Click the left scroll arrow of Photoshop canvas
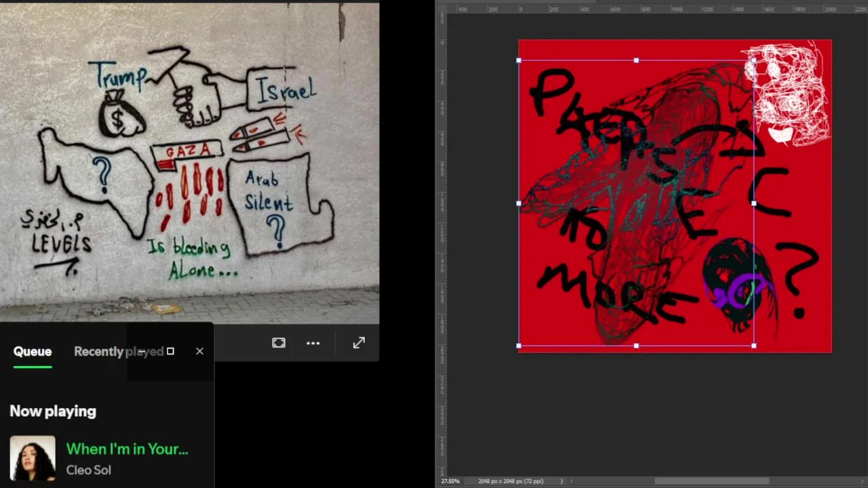Image resolution: width=868 pixels, height=488 pixels. (572, 481)
